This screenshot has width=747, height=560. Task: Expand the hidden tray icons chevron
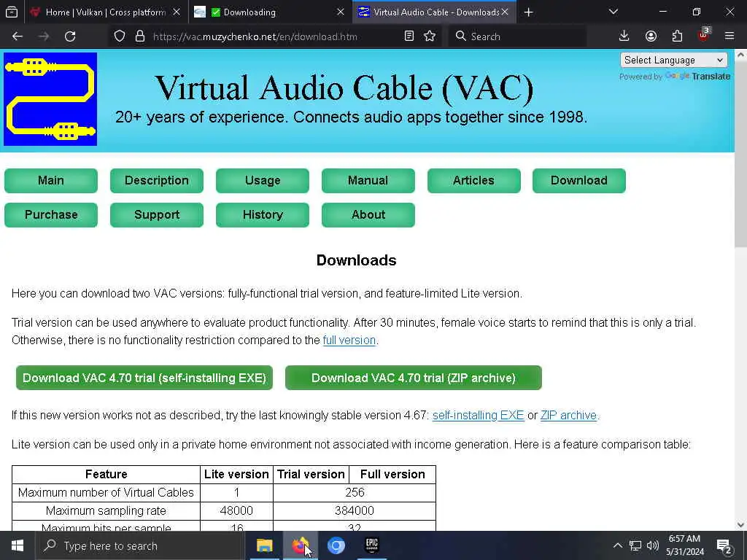(617, 545)
